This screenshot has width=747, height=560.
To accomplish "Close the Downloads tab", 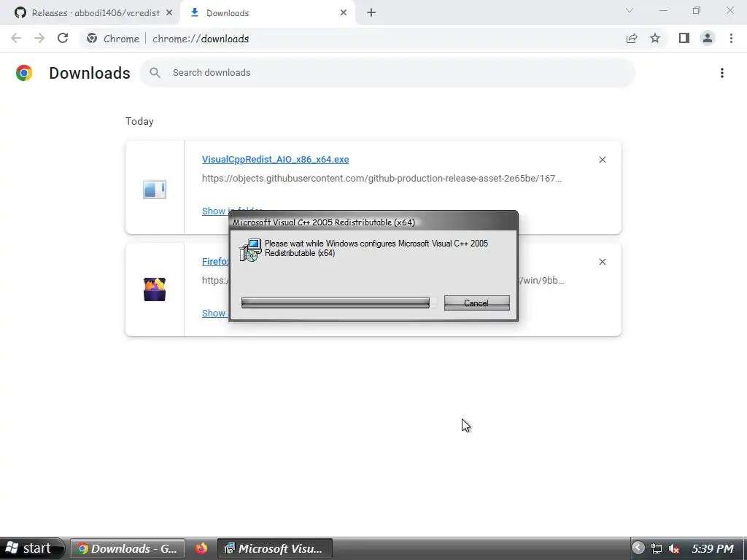I will click(x=344, y=13).
